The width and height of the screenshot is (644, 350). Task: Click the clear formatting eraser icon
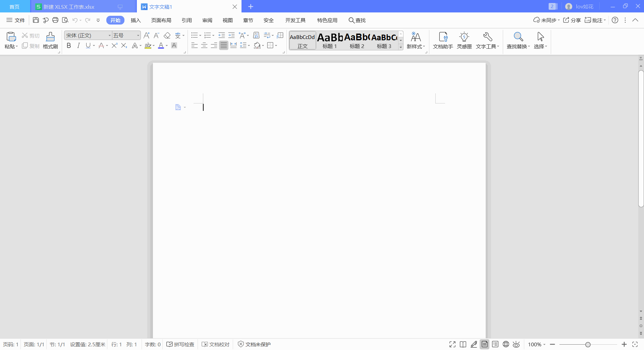tap(167, 36)
